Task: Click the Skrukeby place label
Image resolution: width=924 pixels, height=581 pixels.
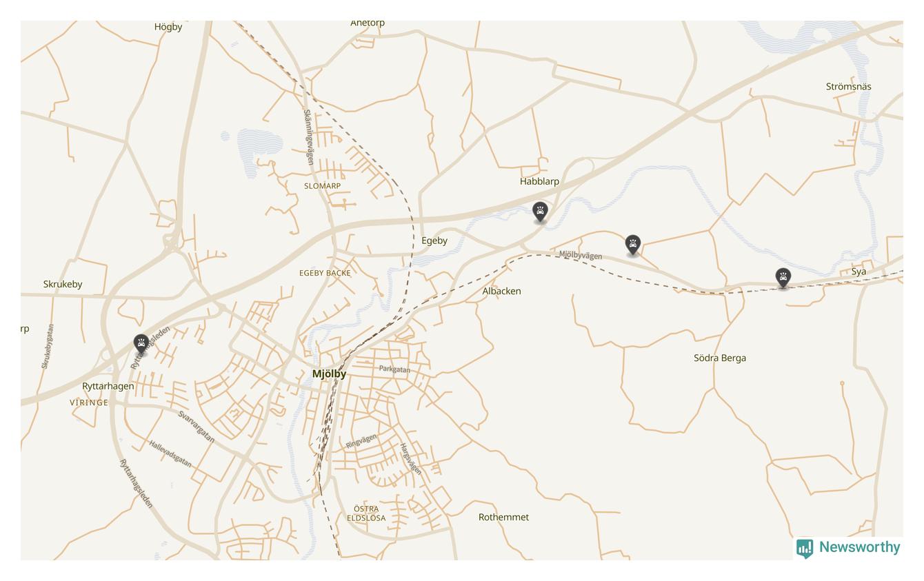Action: pos(63,284)
